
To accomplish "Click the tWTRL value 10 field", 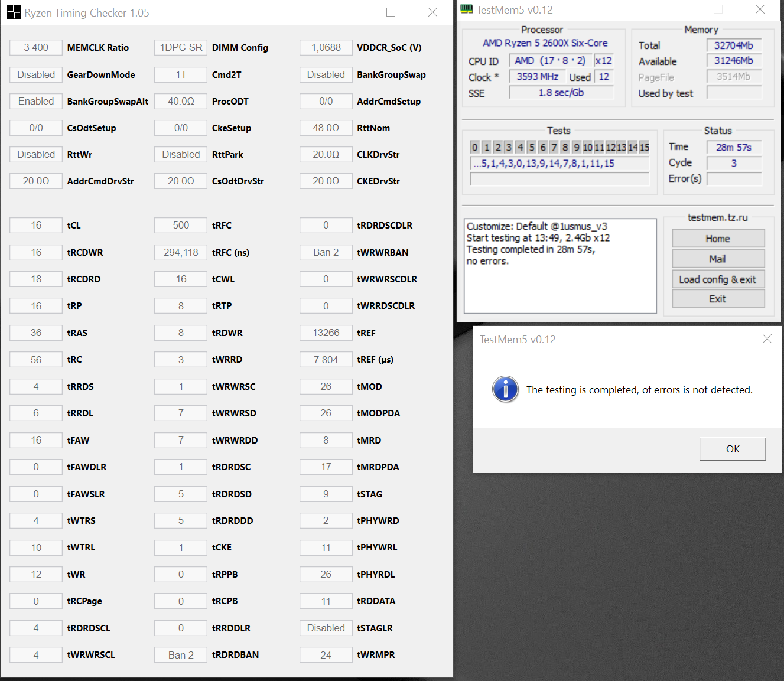I will coord(36,548).
